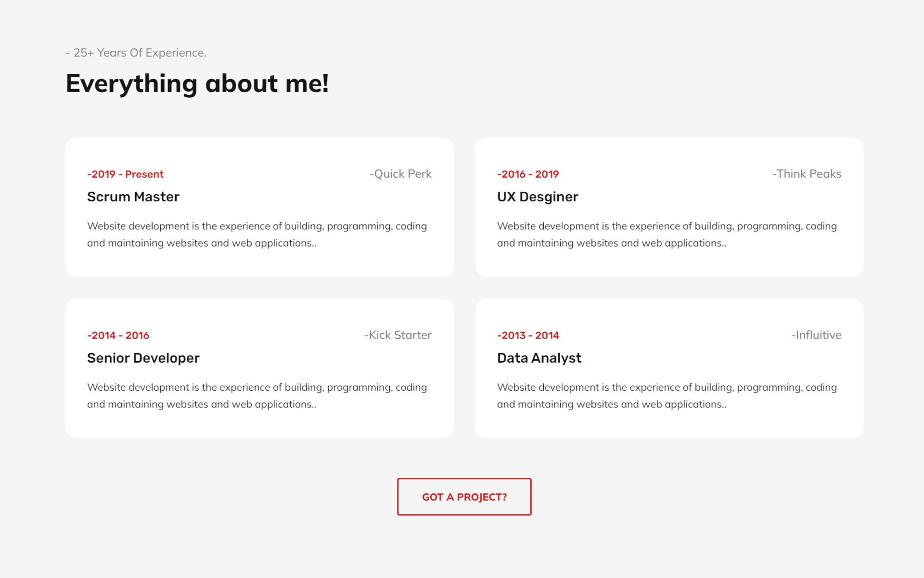Click the Scrum Master job title
Screen dimensions: 924x578
133,197
